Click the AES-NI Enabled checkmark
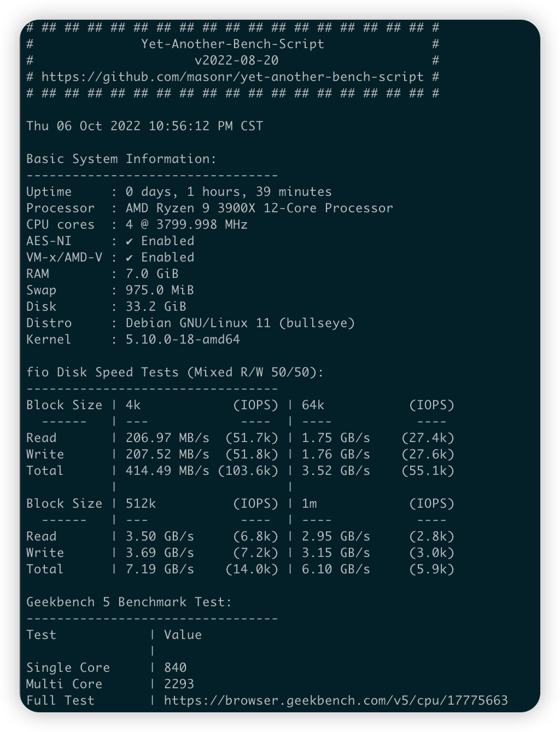This screenshot has width=560, height=732. (129, 241)
